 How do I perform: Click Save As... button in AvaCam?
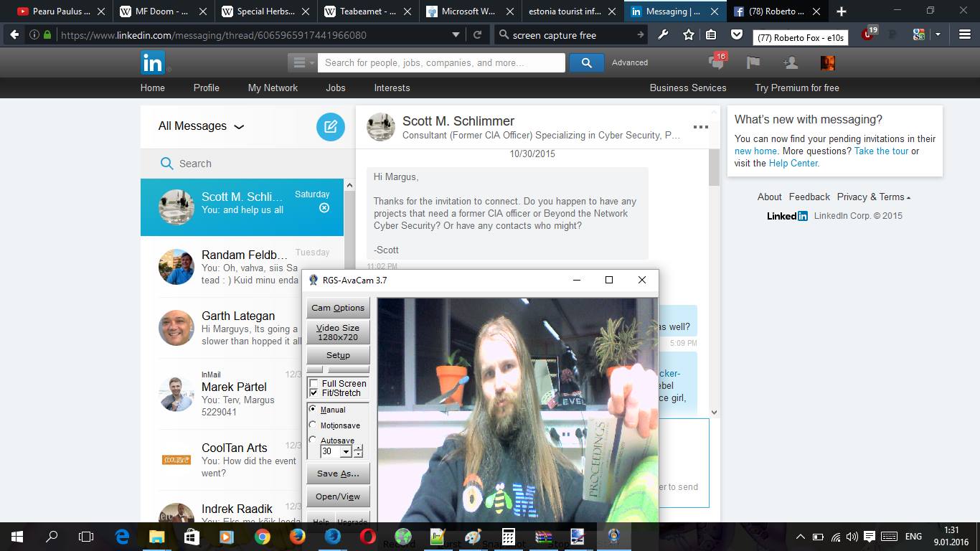tap(338, 474)
